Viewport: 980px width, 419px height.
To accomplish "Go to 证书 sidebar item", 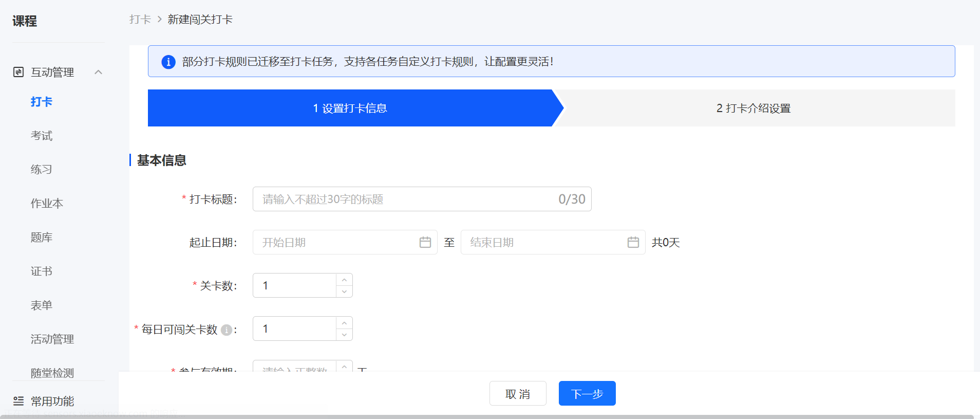I will point(42,271).
